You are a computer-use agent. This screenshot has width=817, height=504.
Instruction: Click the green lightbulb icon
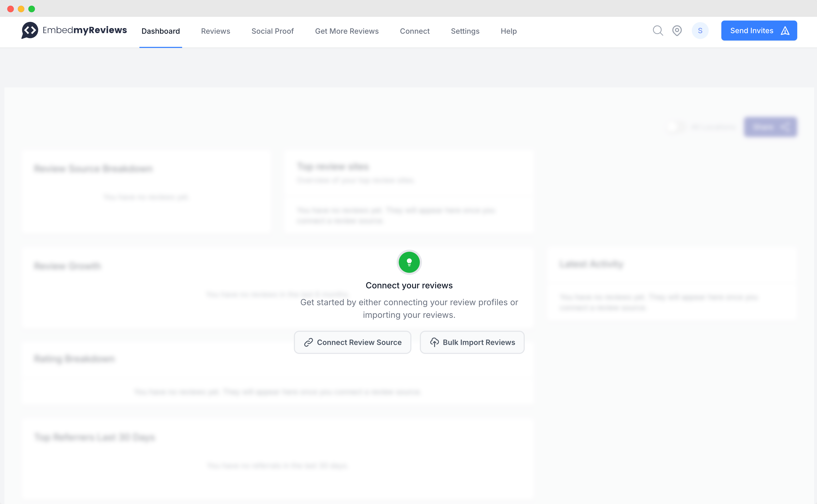(409, 262)
